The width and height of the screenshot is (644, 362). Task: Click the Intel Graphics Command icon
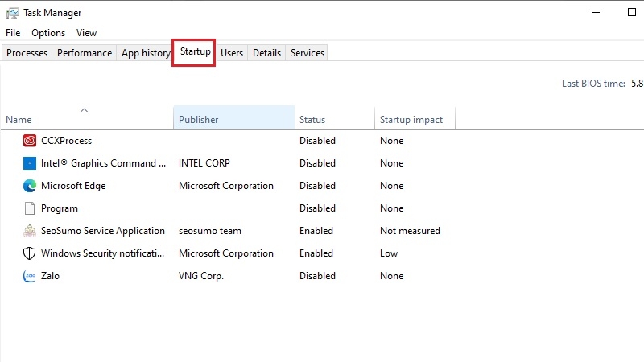[x=30, y=163]
